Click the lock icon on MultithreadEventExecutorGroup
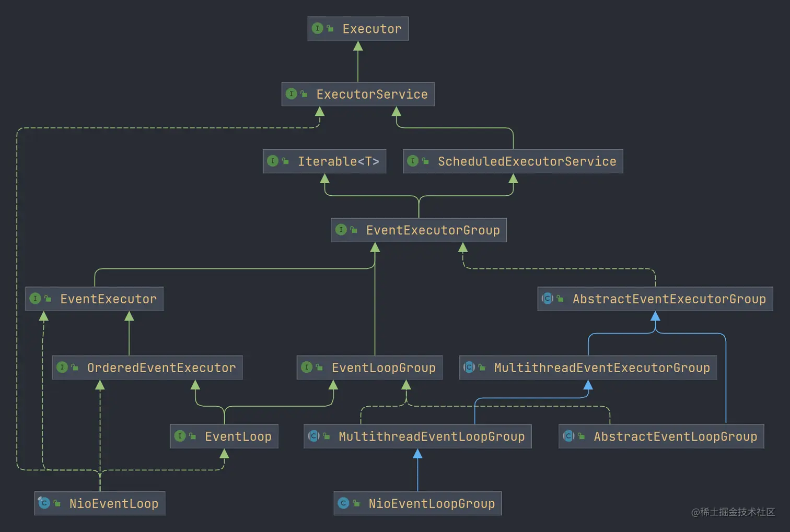790x532 pixels. click(x=482, y=367)
